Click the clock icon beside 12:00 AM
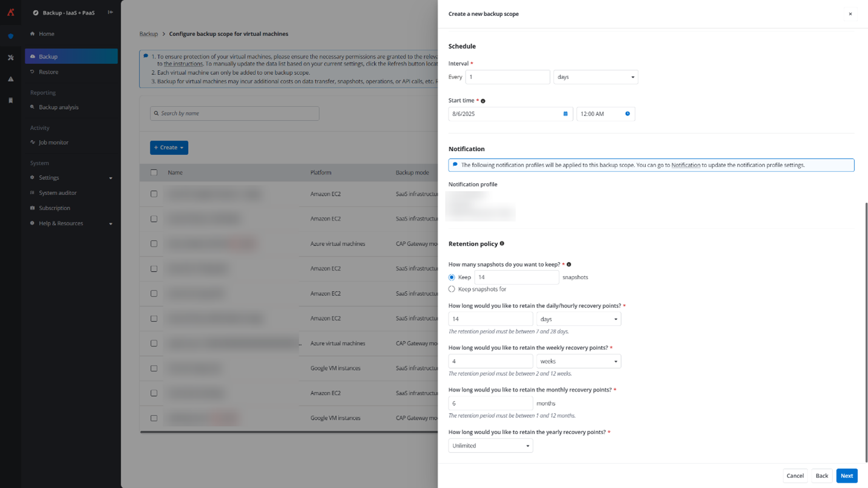The width and height of the screenshot is (868, 488). pyautogui.click(x=627, y=114)
